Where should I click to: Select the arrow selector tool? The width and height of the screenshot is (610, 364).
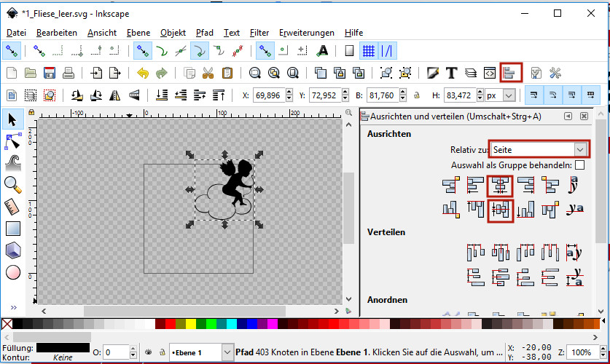tap(12, 119)
